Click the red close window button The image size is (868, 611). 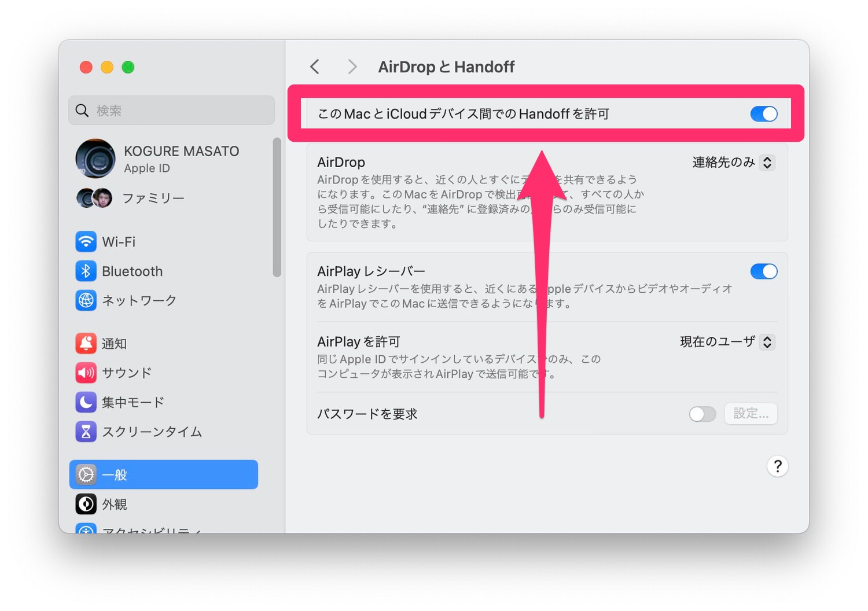tap(86, 67)
